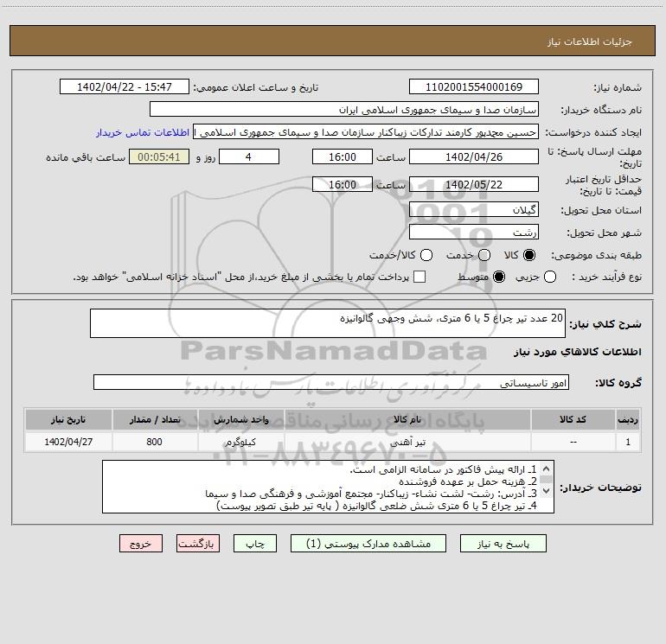Click the deadline time field next to 1402/04/26
This screenshot has height=644, width=666.
pyautogui.click(x=343, y=156)
